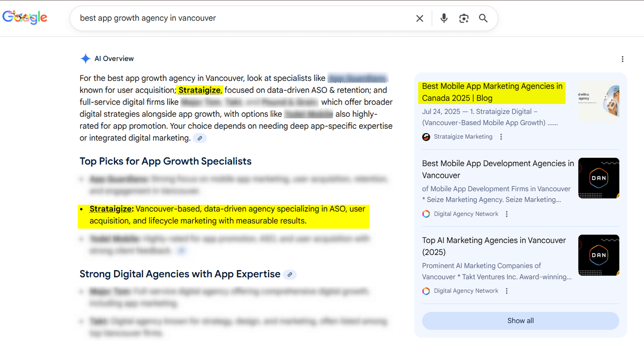This screenshot has height=341, width=644.
Task: Open 'Best Mobile App Development Agencies in Vancouver' result
Action: (498, 169)
